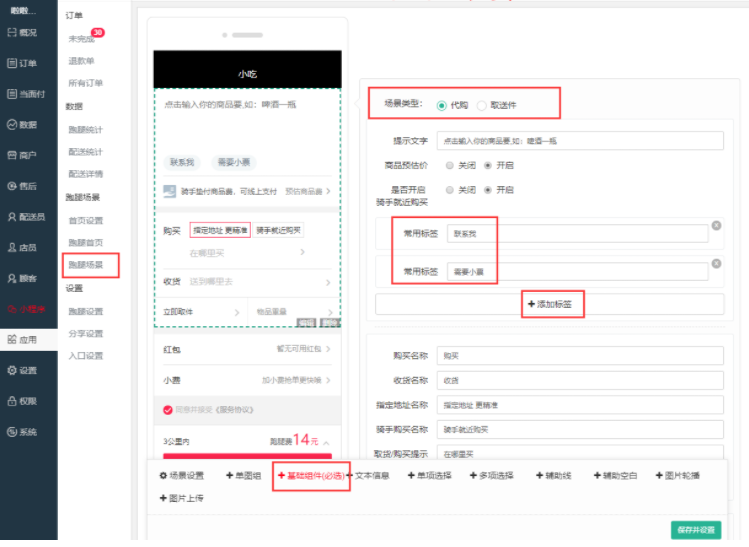The image size is (749, 547).
Task: Open 当面付 in dark sidebar
Action: [x=26, y=94]
